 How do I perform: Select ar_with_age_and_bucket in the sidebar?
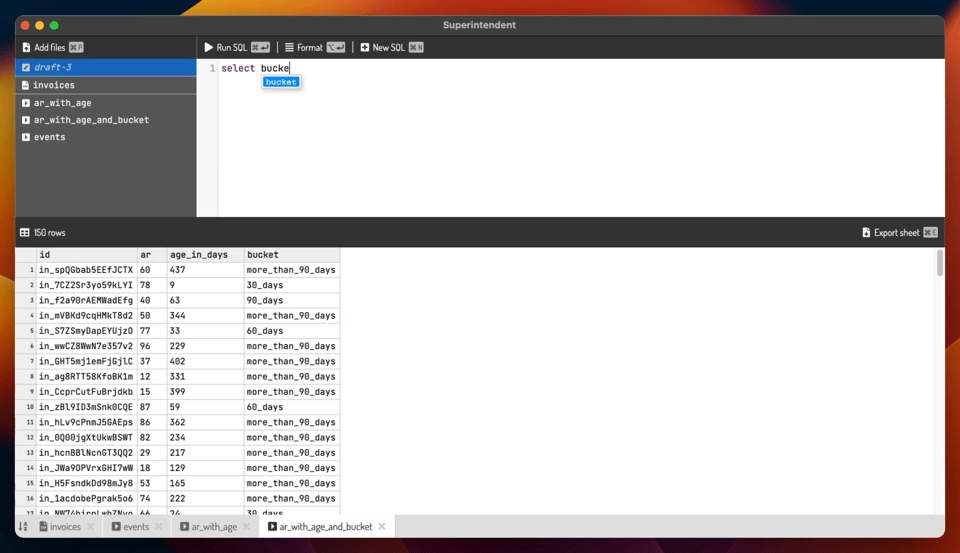coord(91,120)
